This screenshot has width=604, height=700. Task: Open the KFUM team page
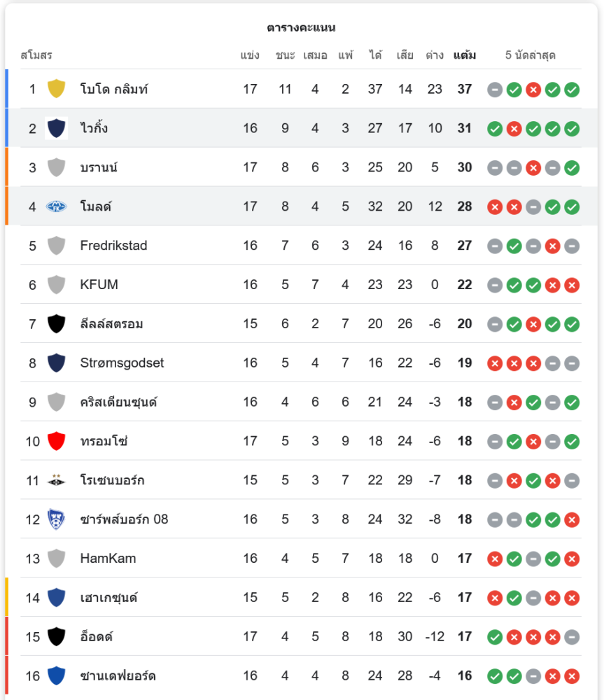tap(99, 285)
